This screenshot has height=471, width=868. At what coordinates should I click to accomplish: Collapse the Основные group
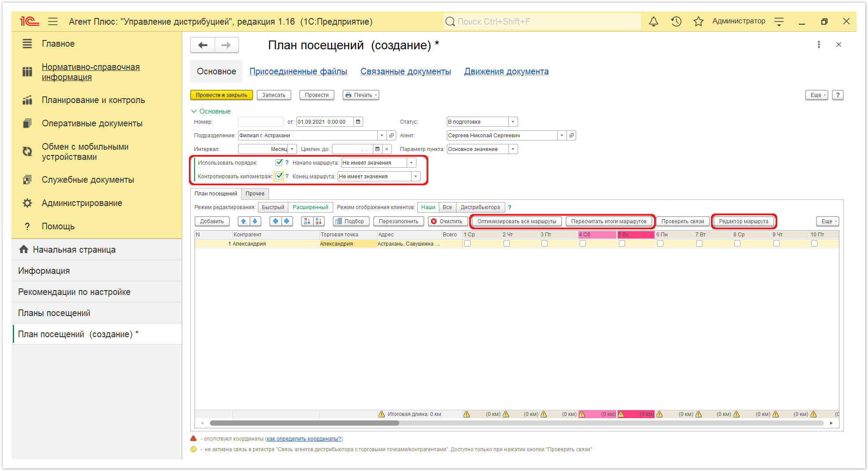tap(211, 111)
